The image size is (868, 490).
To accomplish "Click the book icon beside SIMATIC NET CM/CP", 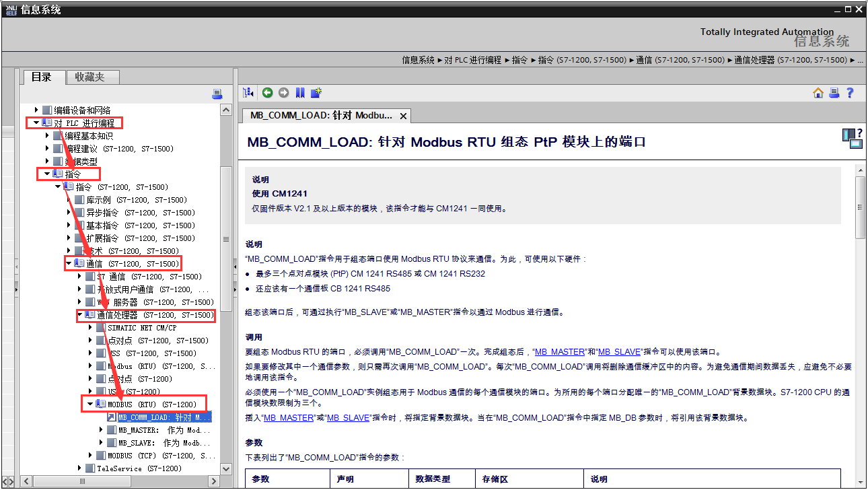I will 101,327.
